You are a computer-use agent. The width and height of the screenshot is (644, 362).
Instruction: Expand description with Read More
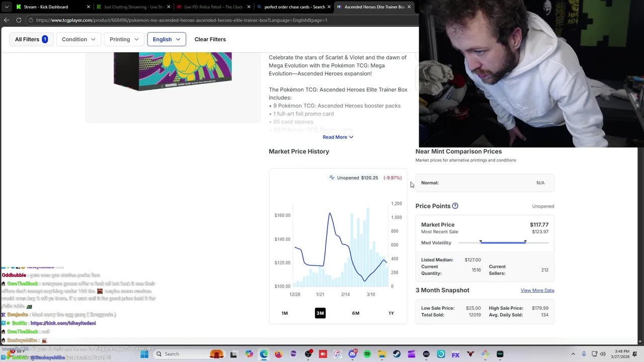tap(338, 137)
